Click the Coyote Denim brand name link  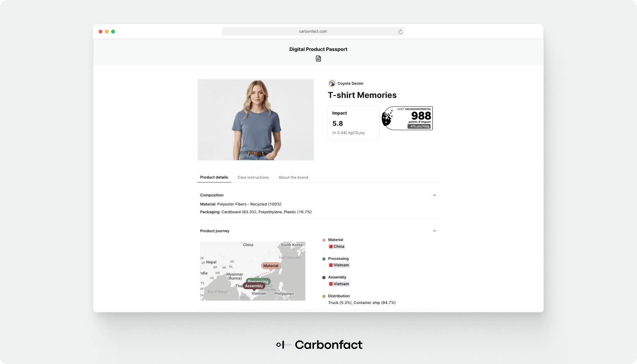350,83
